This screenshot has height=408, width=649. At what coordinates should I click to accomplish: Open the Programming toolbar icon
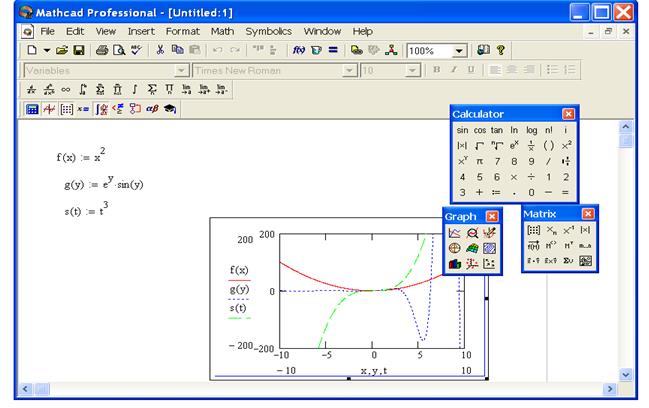point(135,109)
